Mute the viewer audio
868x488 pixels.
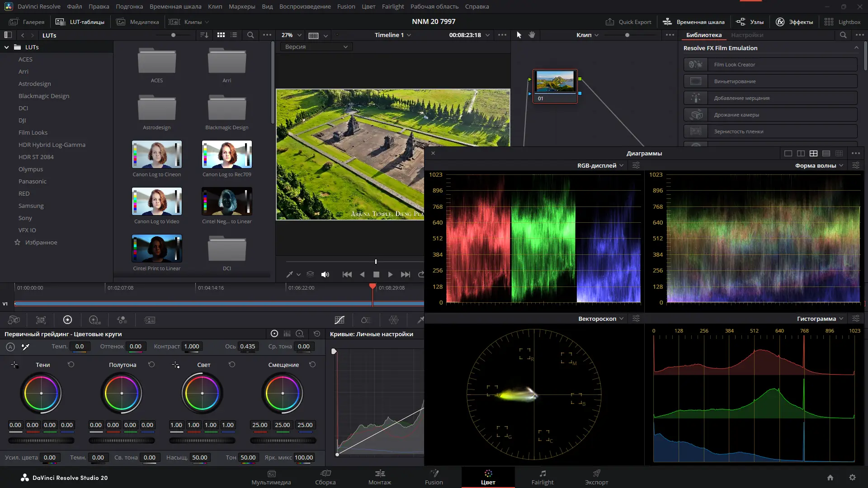[325, 274]
